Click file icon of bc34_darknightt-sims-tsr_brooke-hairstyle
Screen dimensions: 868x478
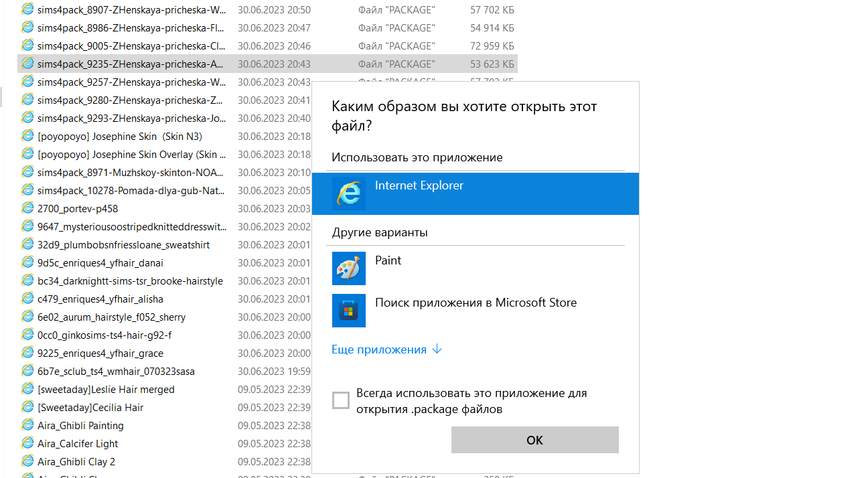coord(27,281)
